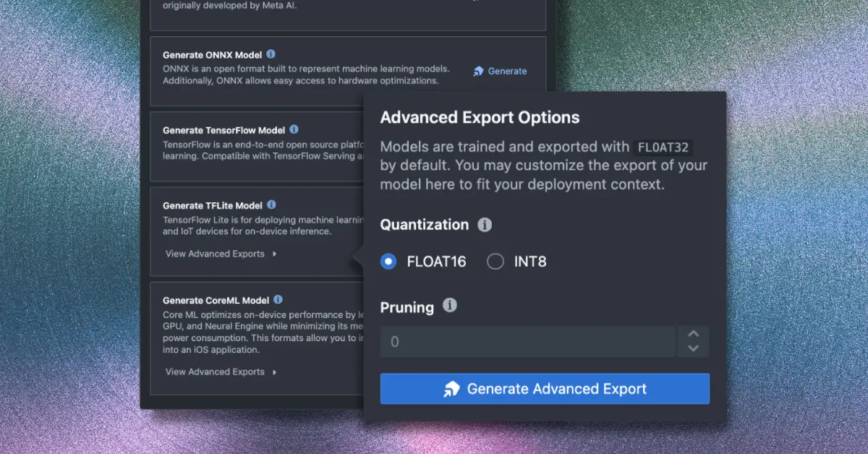Open info tooltip for Generate ONNX Model
This screenshot has height=454, width=868.
[x=271, y=53]
